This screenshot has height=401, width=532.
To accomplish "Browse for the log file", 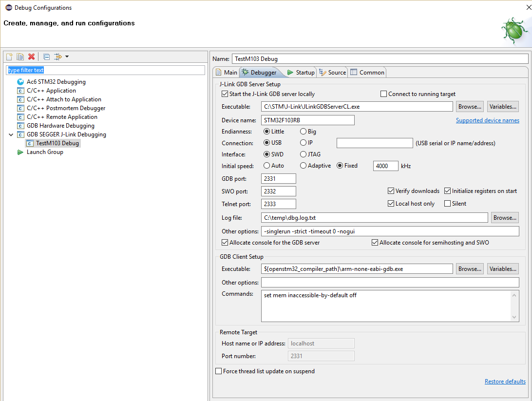I will click(505, 217).
